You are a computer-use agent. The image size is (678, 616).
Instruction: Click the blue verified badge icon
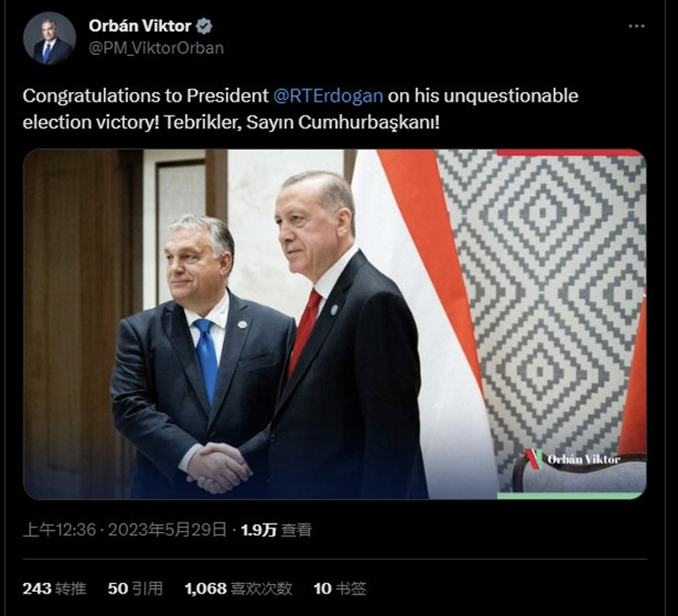pos(204,26)
